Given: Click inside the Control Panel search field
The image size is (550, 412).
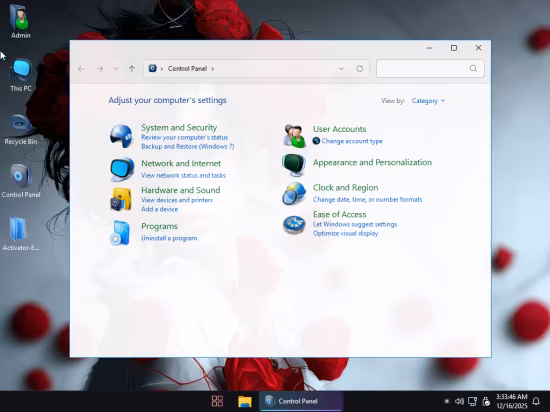Looking at the screenshot, I should 430,68.
